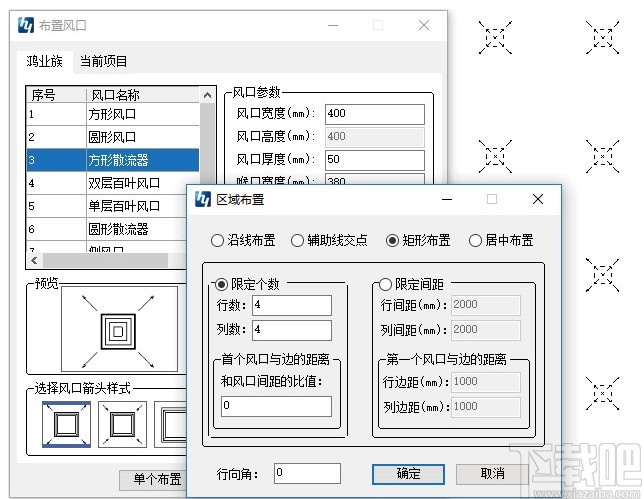
Task: Select row 2 圆形风口
Action: [113, 137]
